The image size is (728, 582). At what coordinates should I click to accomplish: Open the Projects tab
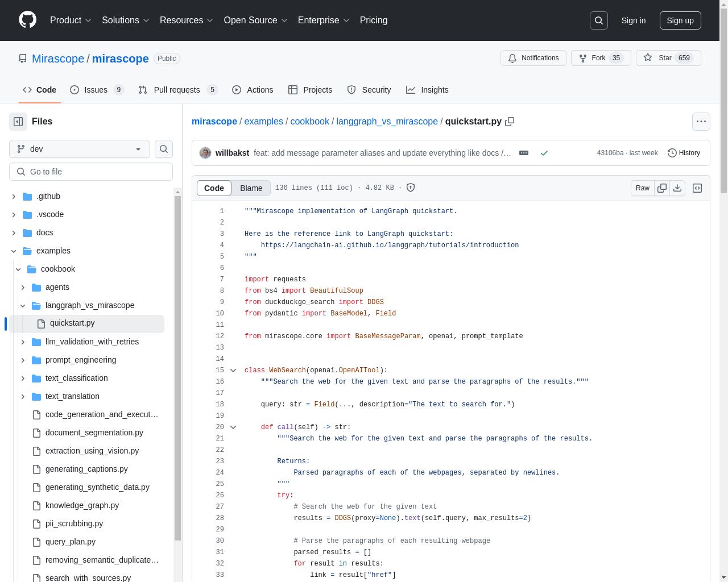tap(310, 90)
